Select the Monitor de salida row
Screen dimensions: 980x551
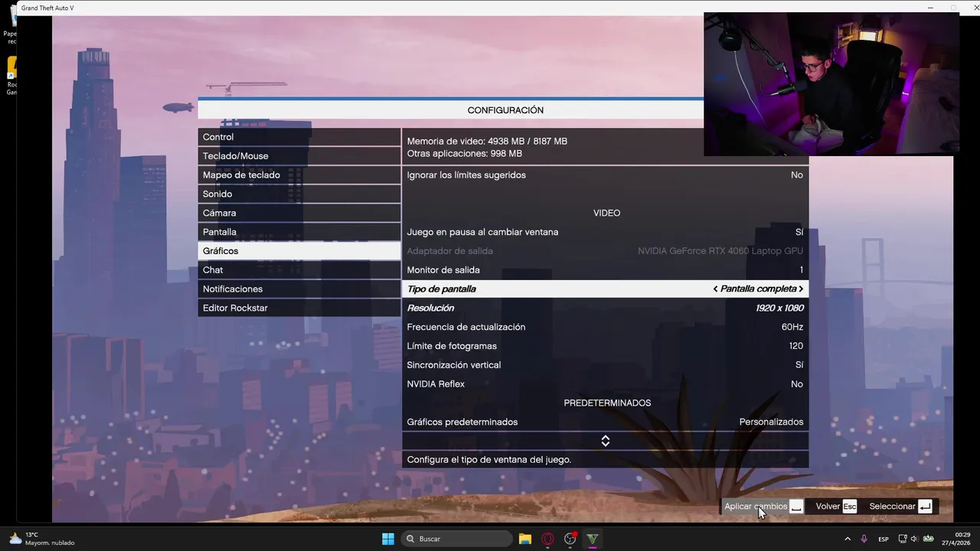605,270
